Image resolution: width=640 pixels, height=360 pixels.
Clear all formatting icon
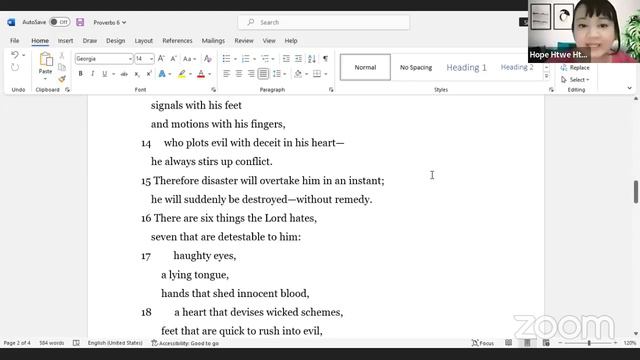[x=207, y=59]
